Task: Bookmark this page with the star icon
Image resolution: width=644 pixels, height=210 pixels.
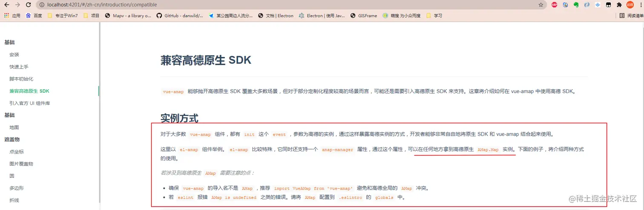Action: tap(541, 5)
